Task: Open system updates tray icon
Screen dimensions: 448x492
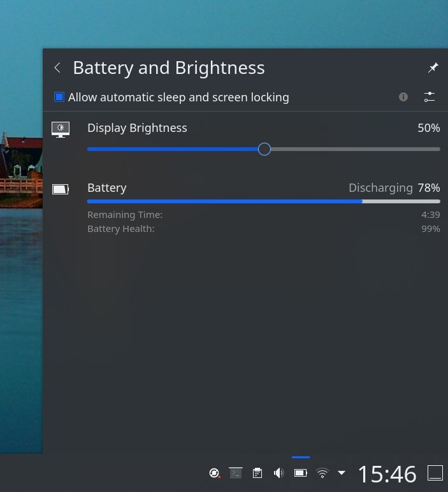Action: coord(215,473)
